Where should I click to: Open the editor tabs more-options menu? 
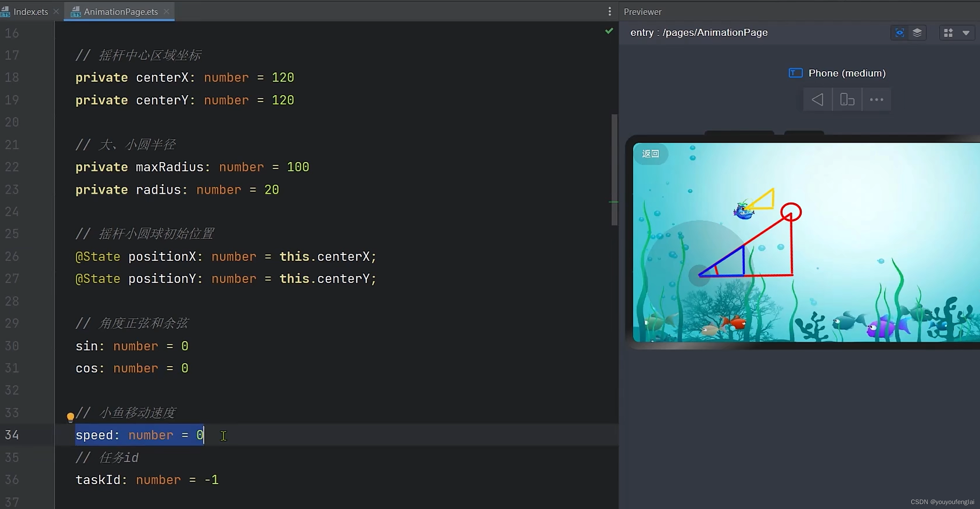609,12
